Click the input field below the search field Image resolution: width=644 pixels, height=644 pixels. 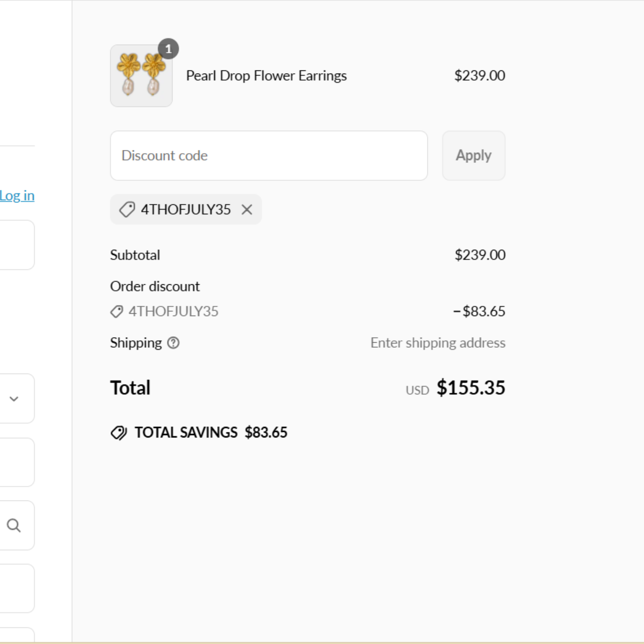pos(17,588)
